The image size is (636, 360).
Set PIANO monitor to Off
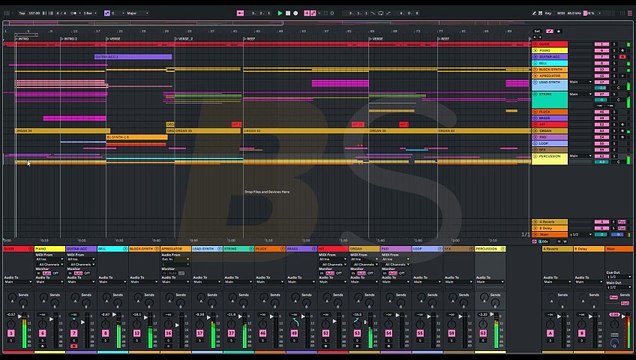pyautogui.click(x=56, y=273)
